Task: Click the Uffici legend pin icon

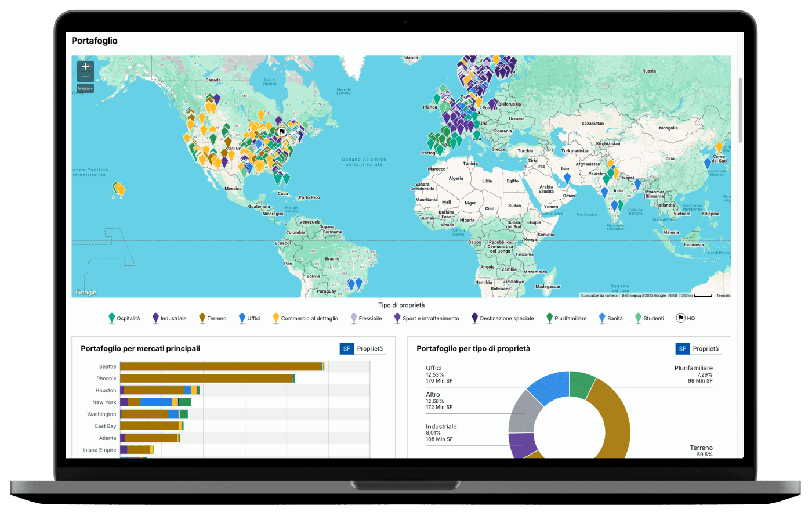Action: pyautogui.click(x=242, y=318)
